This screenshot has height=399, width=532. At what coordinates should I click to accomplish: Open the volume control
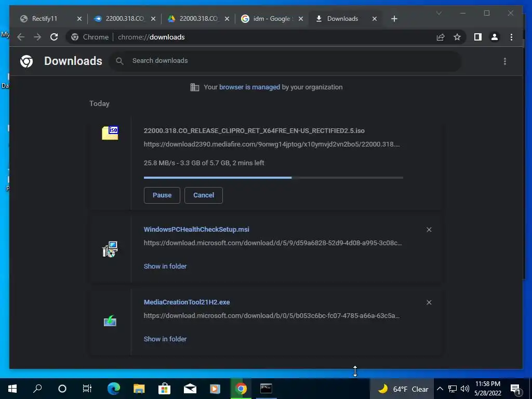465,389
